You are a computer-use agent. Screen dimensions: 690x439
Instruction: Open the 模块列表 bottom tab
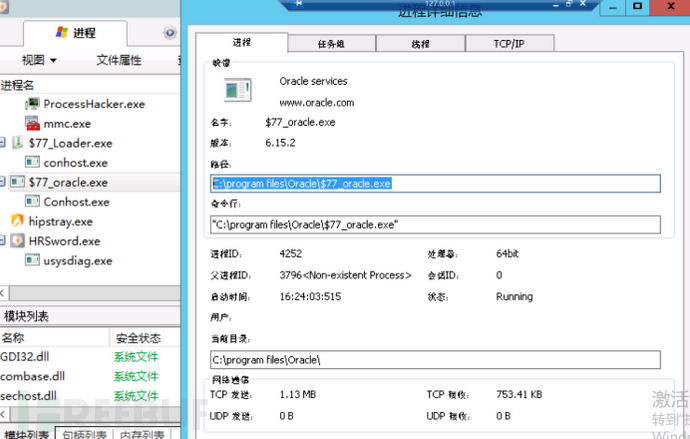pos(27,433)
